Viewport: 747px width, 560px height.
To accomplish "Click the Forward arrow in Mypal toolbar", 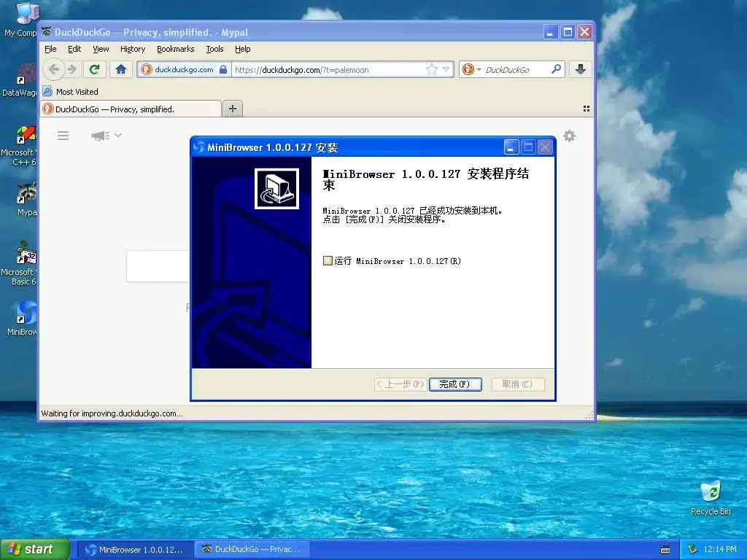I will pos(72,69).
